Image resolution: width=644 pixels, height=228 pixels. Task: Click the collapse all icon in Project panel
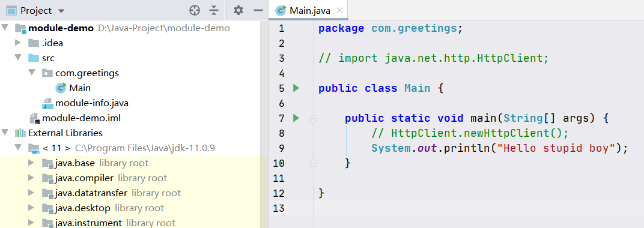(214, 10)
